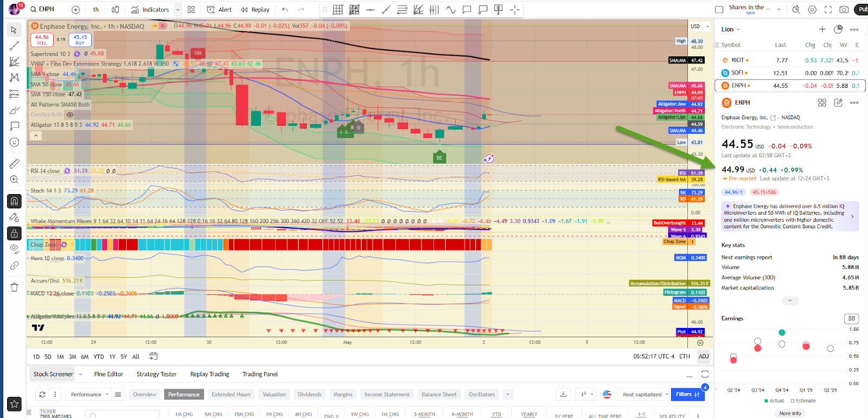Image resolution: width=868 pixels, height=418 pixels.
Task: Open the quick search icon
Action: [x=796, y=10]
